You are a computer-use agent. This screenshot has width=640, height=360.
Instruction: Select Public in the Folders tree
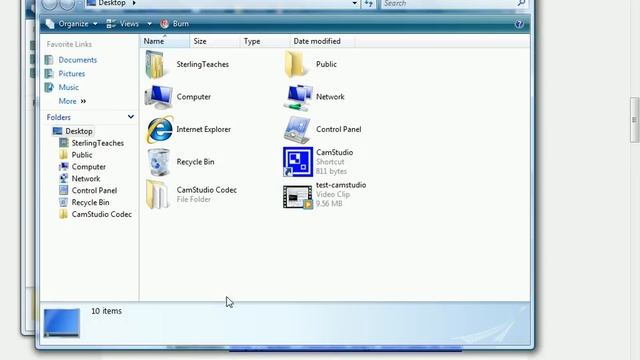82,155
